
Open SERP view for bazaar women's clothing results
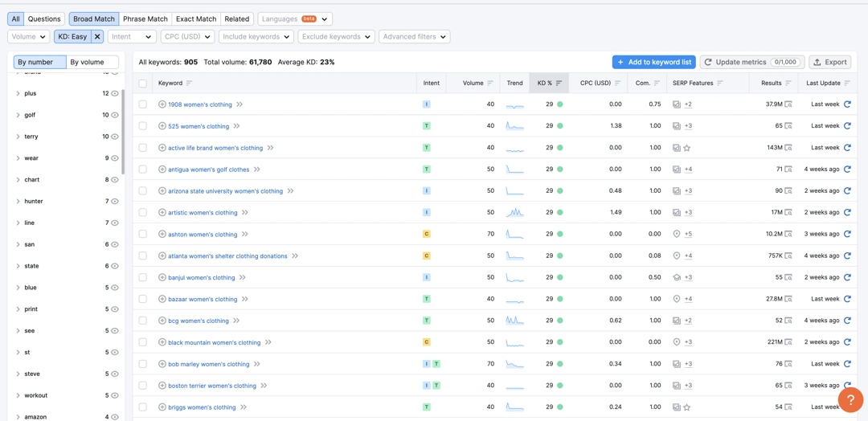(x=788, y=299)
